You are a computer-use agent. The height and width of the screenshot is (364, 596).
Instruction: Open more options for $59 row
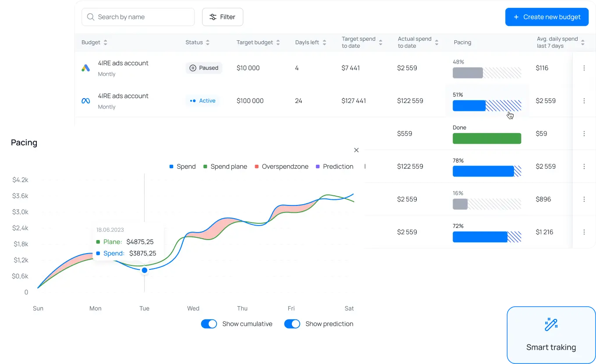point(584,134)
